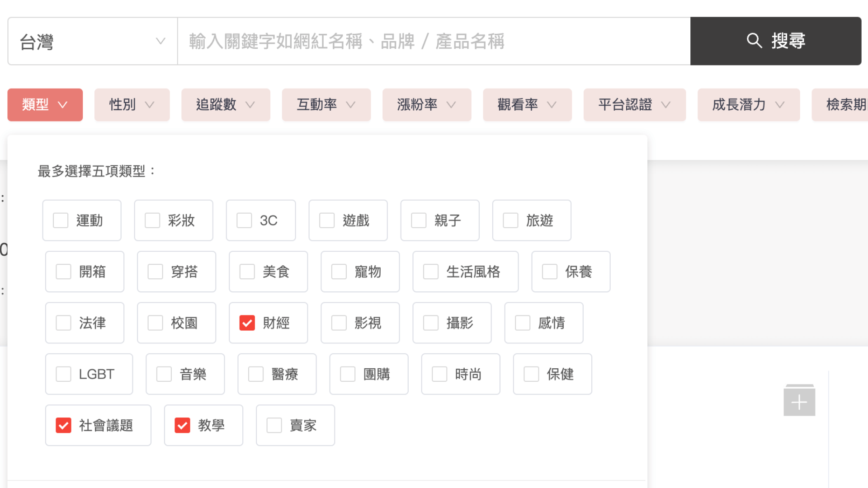This screenshot has height=488, width=868.
Task: Click inside the keyword search input field
Action: [434, 41]
